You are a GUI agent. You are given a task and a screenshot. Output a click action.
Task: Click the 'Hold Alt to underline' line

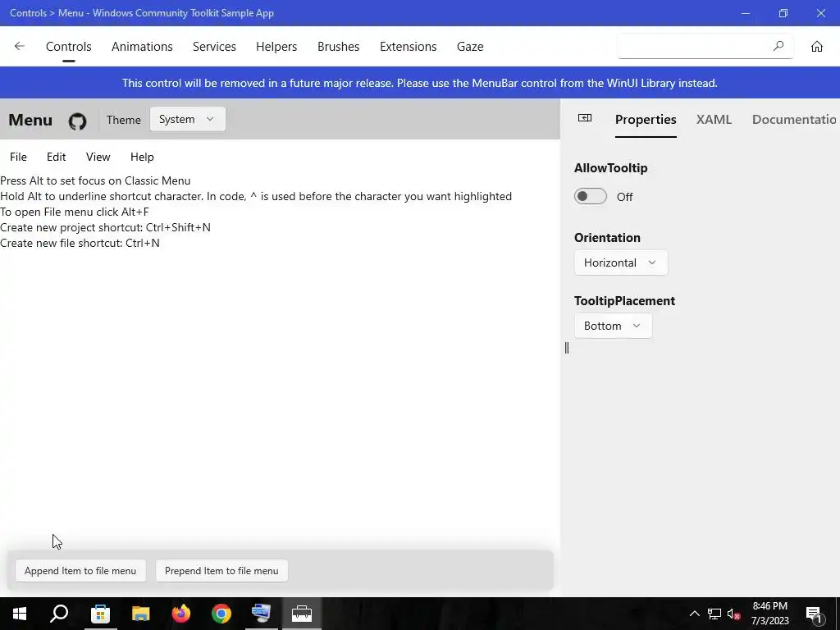tap(256, 196)
